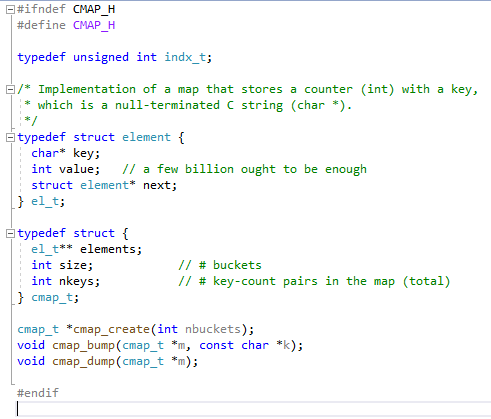491x419 pixels.
Task: Collapse the struct element definition
Action: click(x=10, y=137)
